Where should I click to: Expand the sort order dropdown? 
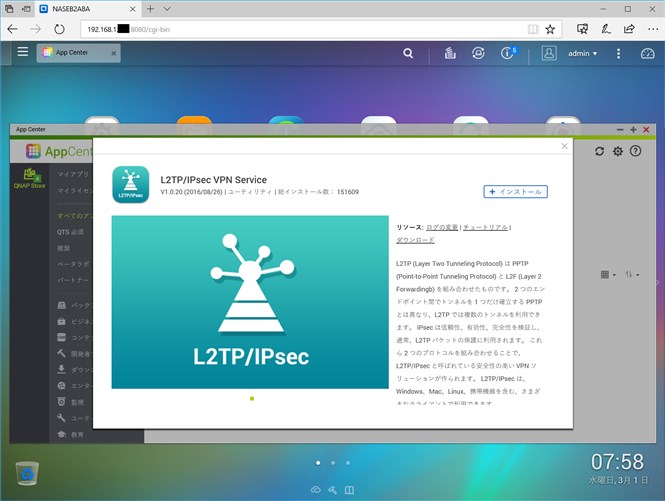click(631, 274)
